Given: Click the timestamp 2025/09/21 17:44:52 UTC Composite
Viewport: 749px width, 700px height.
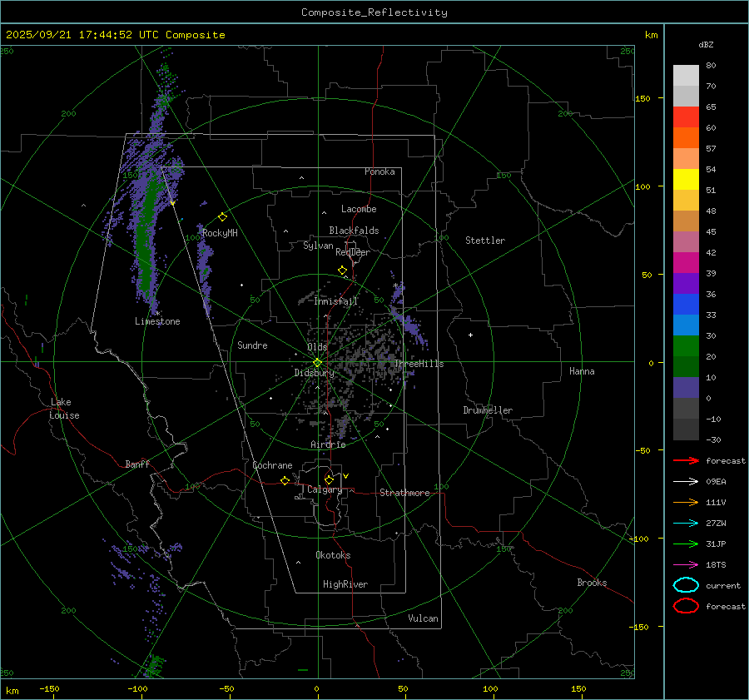Looking at the screenshot, I should tap(116, 35).
